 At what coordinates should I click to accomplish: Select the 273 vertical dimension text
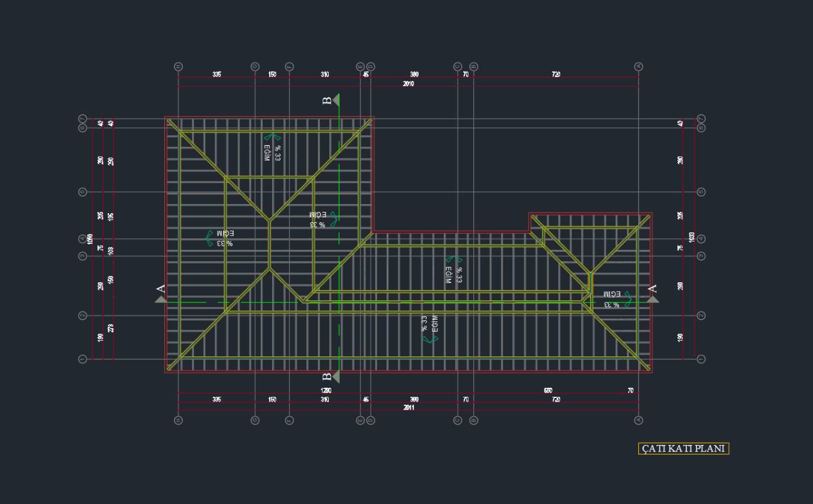[111, 328]
